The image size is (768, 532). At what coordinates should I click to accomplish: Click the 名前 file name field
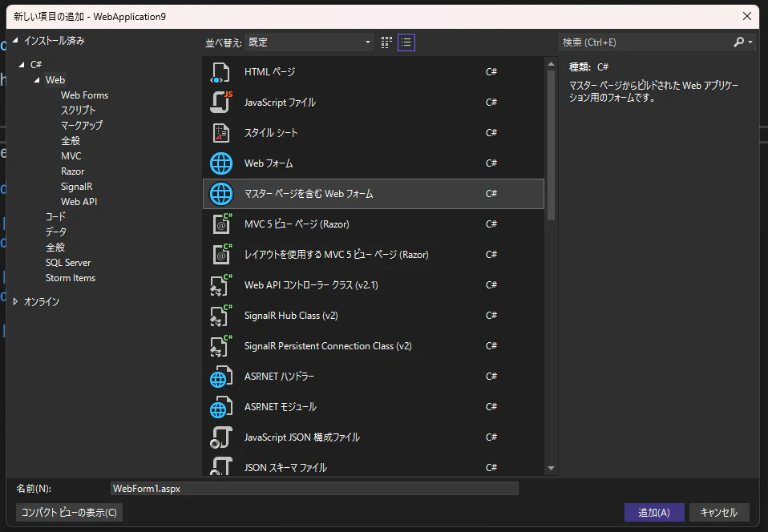314,489
